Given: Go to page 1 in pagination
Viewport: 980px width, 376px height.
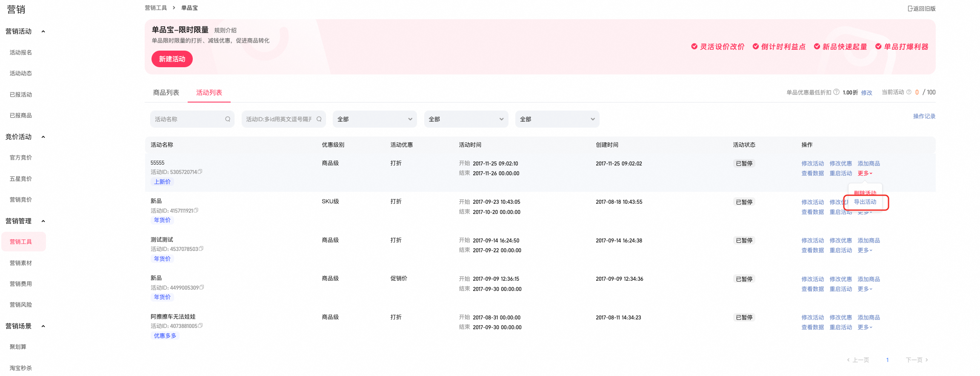Looking at the screenshot, I should 887,360.
